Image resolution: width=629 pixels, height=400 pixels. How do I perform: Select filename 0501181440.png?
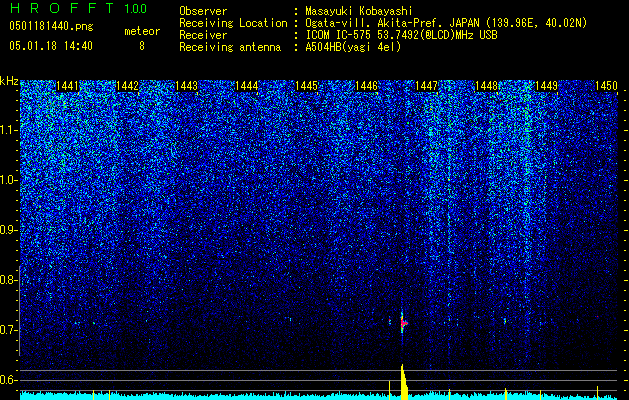[x=51, y=26]
